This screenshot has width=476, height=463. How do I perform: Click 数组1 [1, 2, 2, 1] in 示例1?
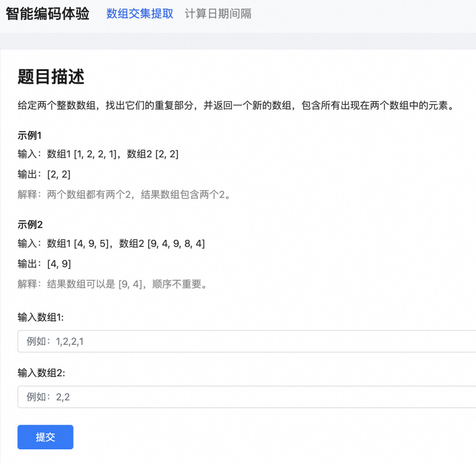[x=82, y=154]
